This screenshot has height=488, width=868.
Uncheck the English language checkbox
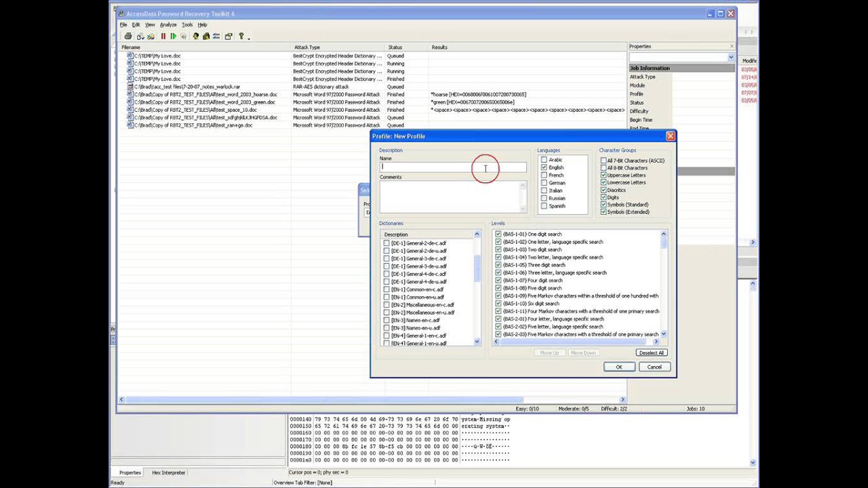pyautogui.click(x=544, y=167)
